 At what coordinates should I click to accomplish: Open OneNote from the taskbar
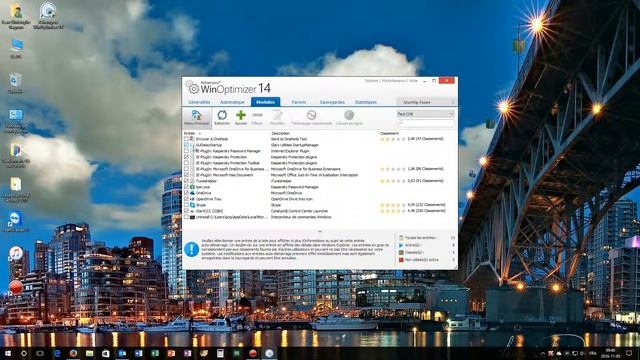pos(187,353)
